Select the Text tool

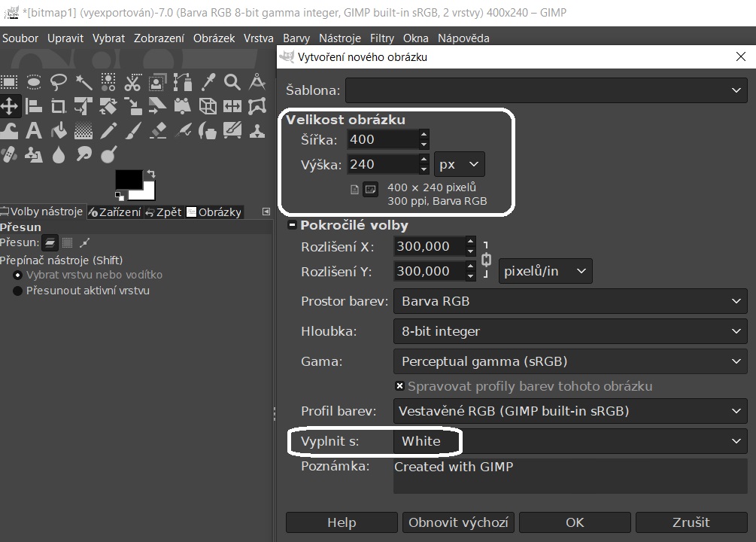click(x=34, y=131)
